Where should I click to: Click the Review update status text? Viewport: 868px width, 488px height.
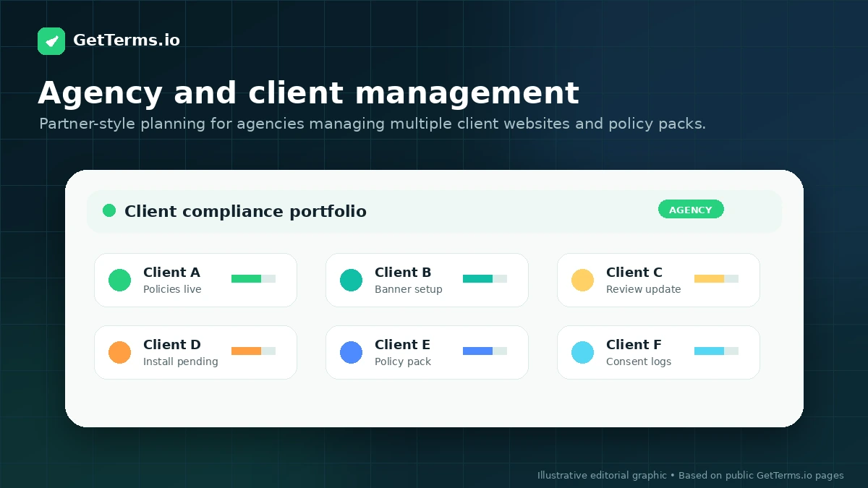(x=644, y=289)
